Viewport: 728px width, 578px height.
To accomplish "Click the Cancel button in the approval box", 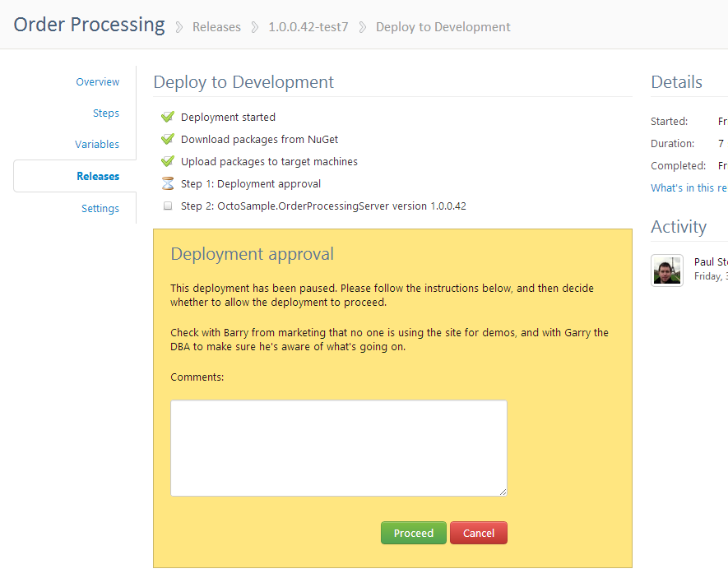I will click(x=478, y=533).
